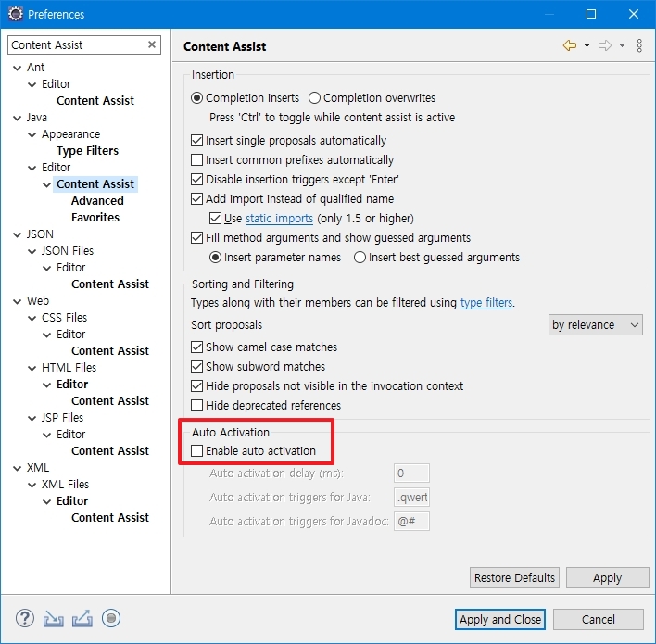Viewport: 656px width, 644px height.
Task: Open the Sort proposals 'by relevance' combo
Action: click(x=595, y=324)
